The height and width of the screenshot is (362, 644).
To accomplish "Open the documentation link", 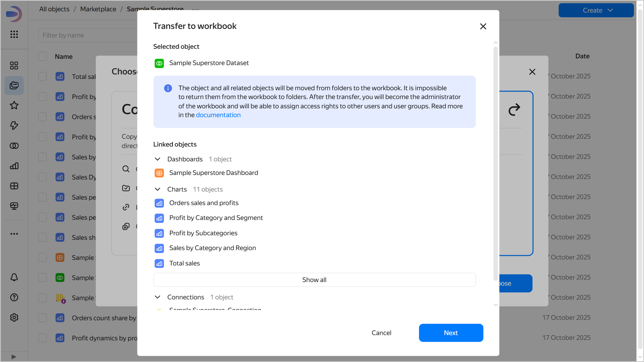I will (218, 115).
